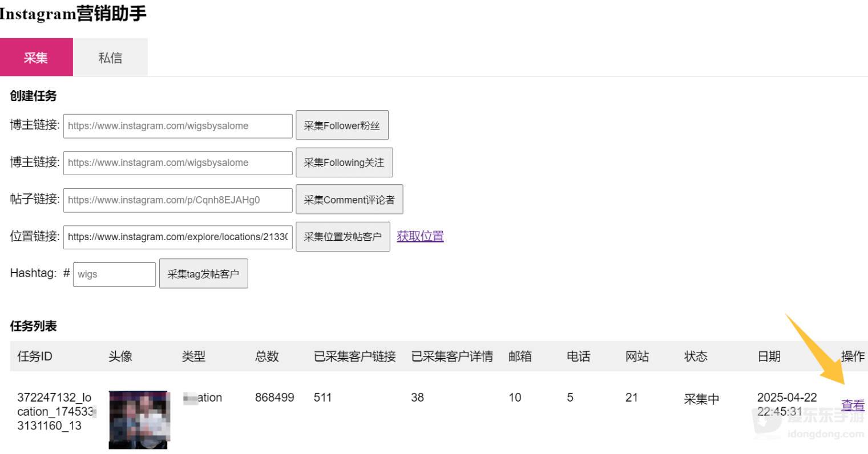
Task: Click the 状态 column header
Action: 696,356
